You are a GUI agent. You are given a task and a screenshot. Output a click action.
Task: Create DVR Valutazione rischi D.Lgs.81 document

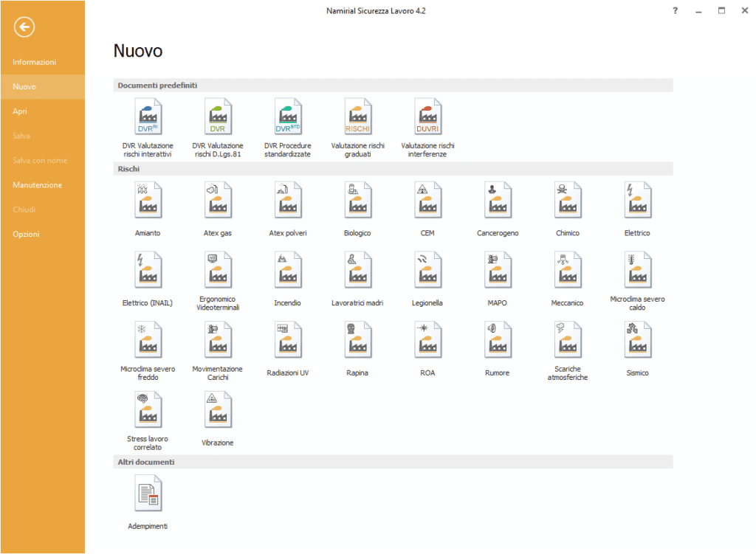pos(218,117)
